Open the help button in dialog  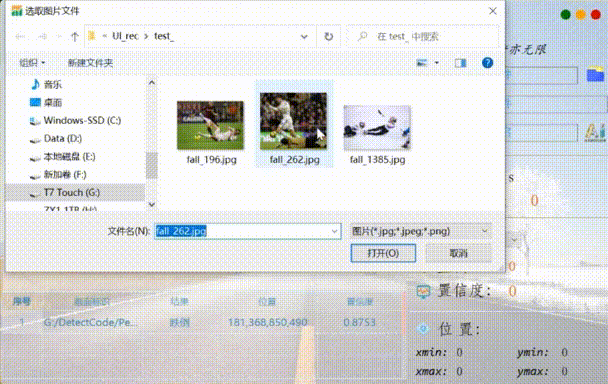pos(487,62)
